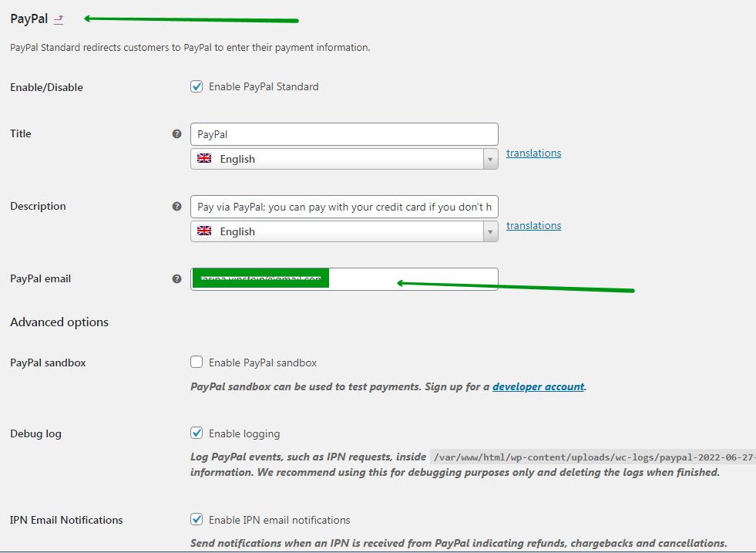
Task: Click the UK flag in Description language selector
Action: pos(204,231)
